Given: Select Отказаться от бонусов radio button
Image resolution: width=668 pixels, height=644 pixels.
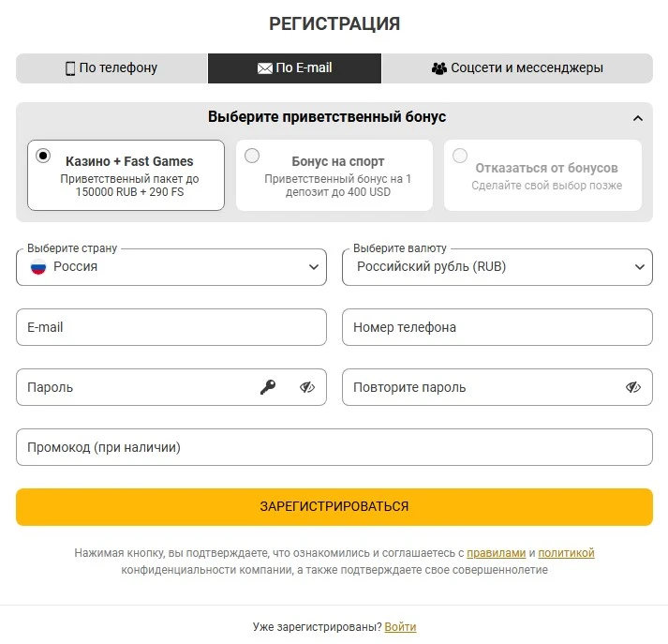Looking at the screenshot, I should [x=460, y=156].
